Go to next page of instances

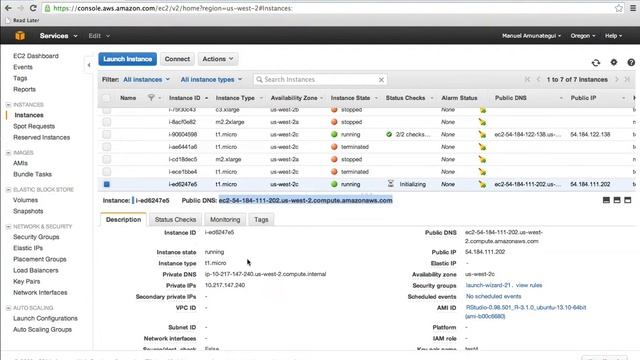pos(617,79)
